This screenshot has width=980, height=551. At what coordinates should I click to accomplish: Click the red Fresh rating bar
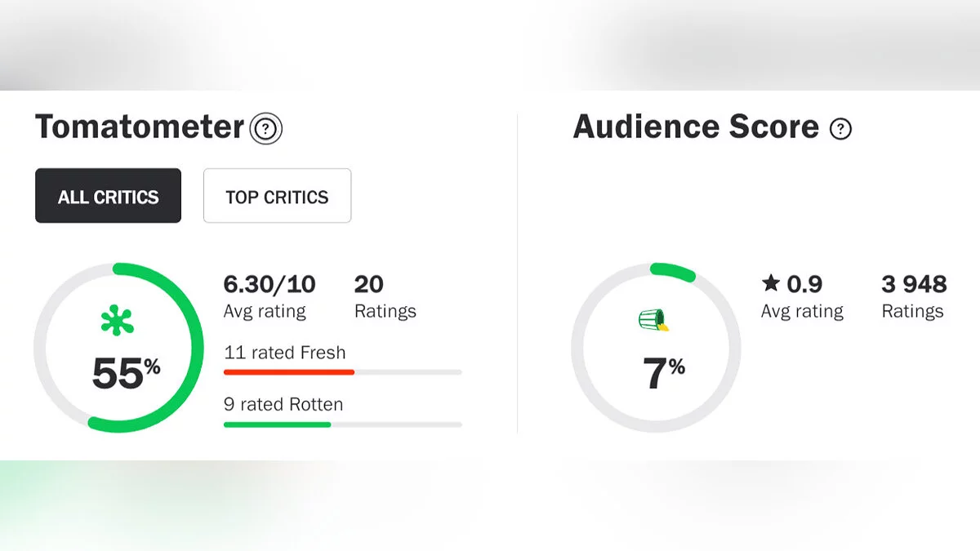click(x=288, y=372)
